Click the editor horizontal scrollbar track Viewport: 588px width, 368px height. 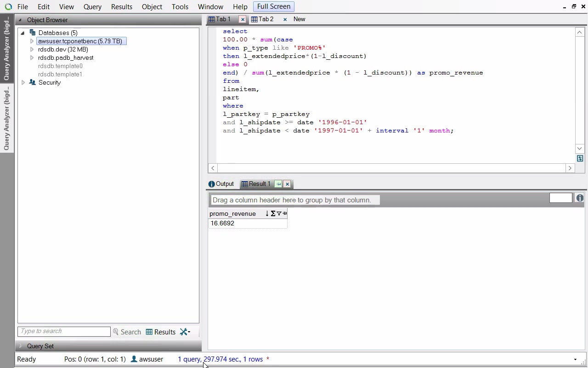click(x=390, y=168)
